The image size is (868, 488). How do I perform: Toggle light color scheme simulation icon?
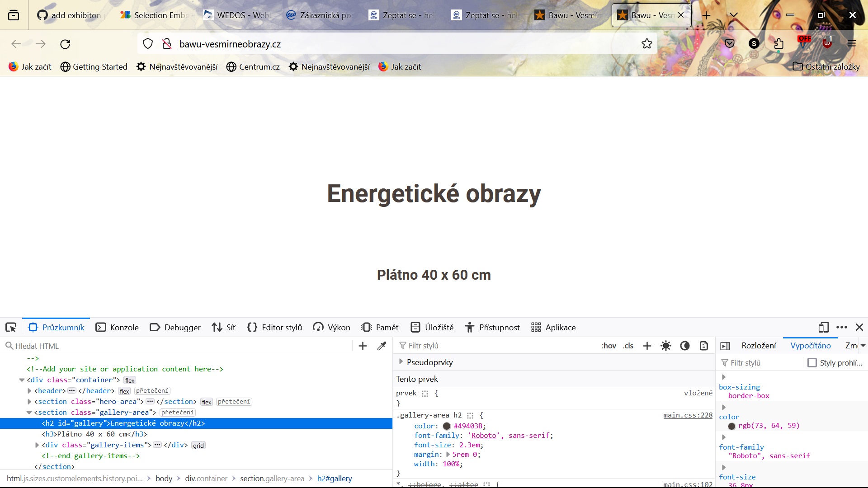pos(665,346)
